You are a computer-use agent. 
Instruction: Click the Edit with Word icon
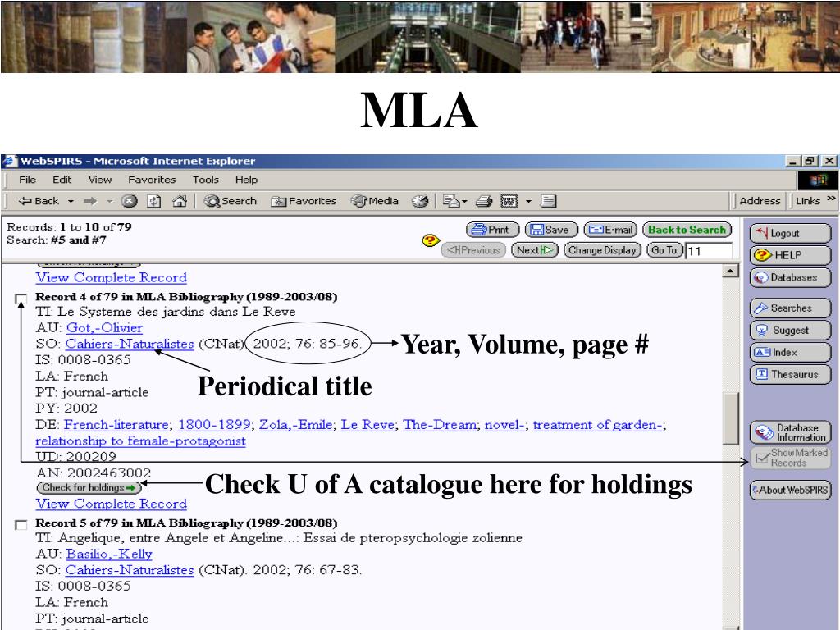(509, 202)
